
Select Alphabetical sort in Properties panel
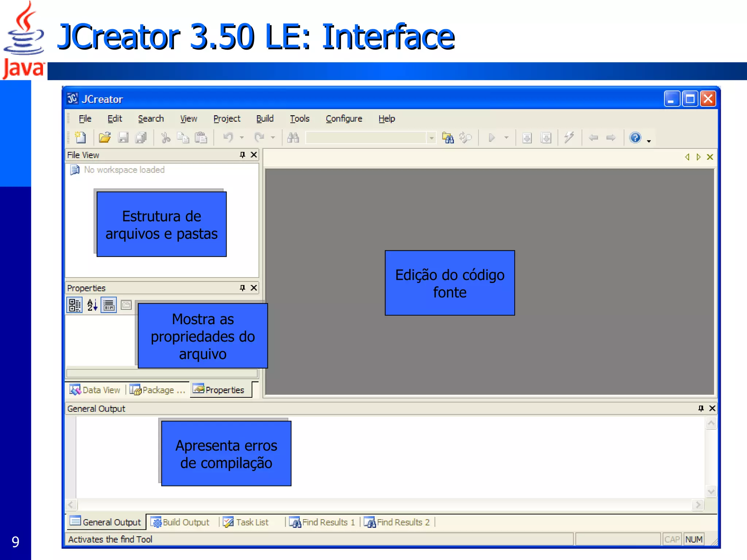click(92, 305)
